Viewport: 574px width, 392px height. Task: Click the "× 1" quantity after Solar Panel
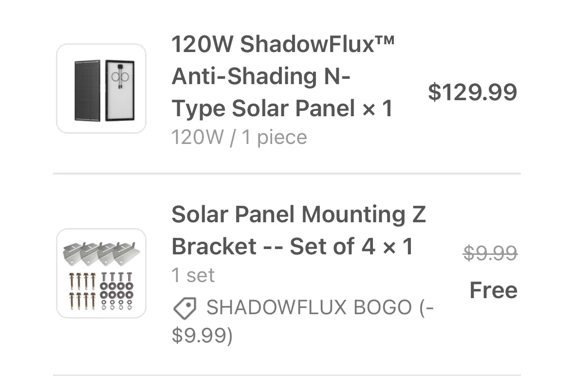click(377, 109)
